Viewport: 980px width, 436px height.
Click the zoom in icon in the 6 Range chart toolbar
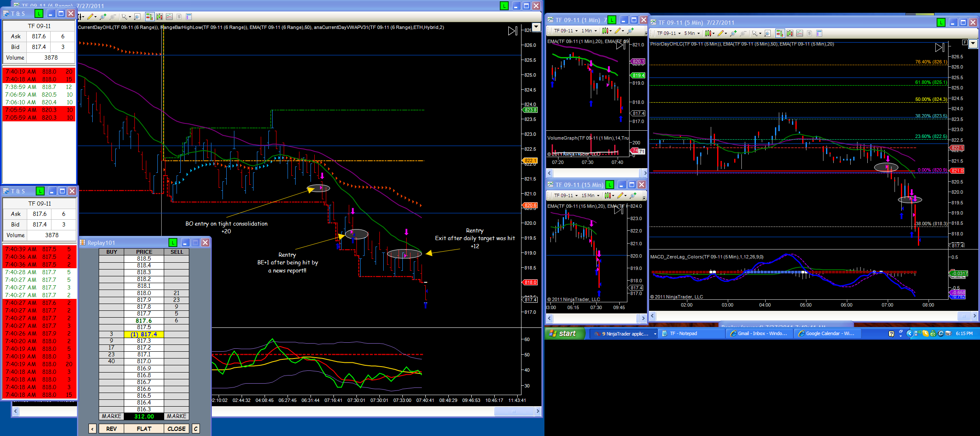coord(103,17)
